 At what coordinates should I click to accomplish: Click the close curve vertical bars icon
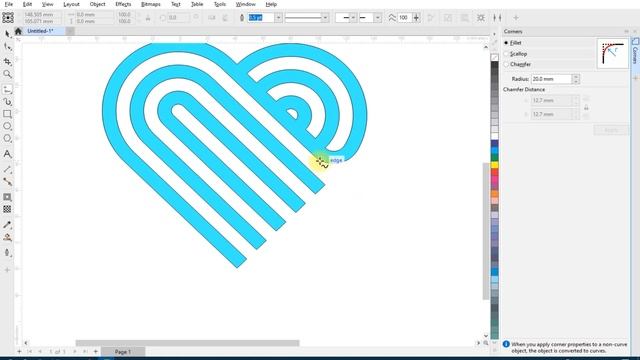(x=497, y=18)
